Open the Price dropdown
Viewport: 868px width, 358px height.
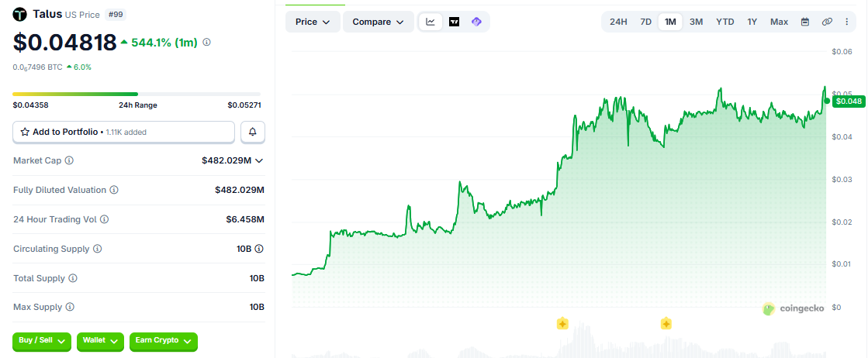click(313, 22)
